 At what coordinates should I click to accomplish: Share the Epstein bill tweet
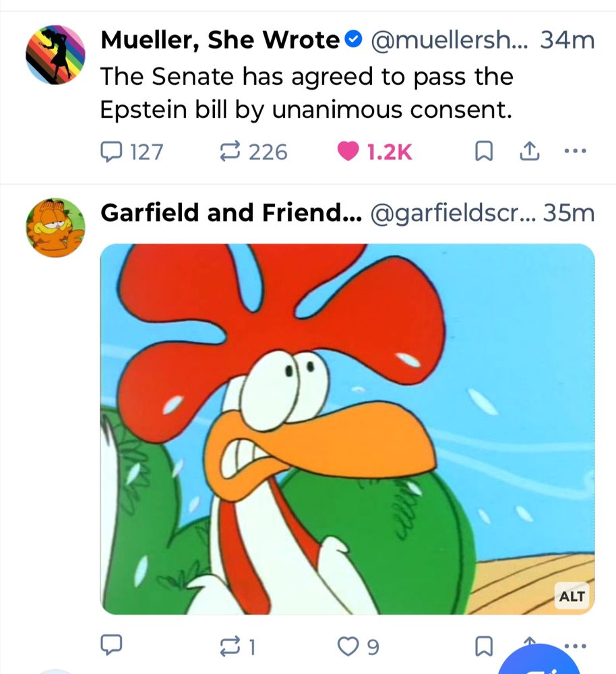(530, 151)
